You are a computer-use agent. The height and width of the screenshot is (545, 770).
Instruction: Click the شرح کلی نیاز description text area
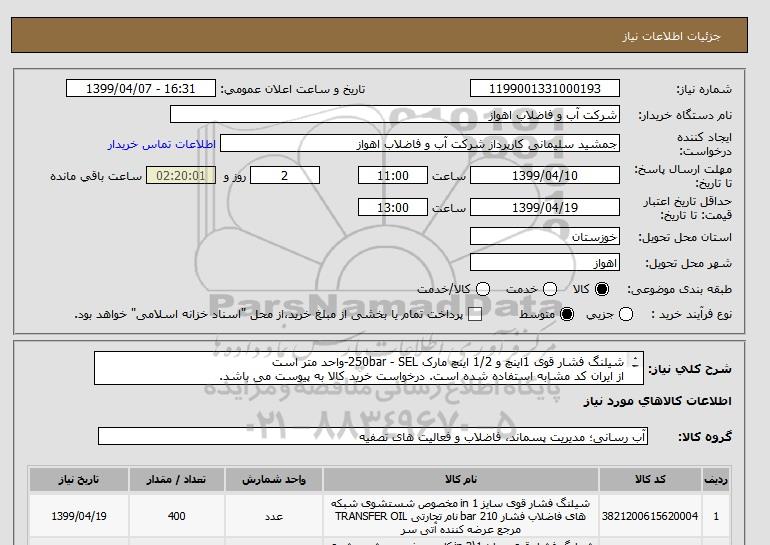(369, 368)
